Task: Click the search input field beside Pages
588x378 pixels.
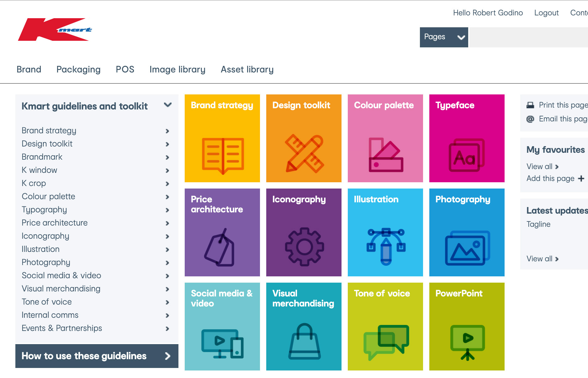Action: click(x=528, y=37)
